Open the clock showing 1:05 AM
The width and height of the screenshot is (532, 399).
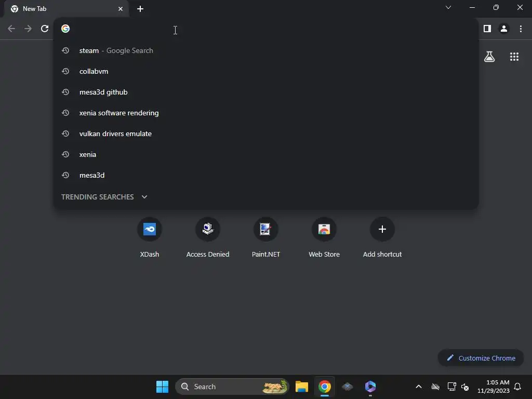[494, 387]
